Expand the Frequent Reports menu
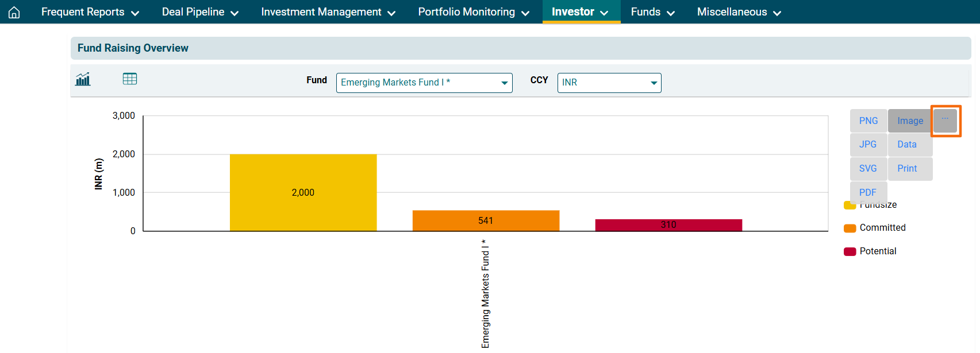980x353 pixels. [90, 12]
